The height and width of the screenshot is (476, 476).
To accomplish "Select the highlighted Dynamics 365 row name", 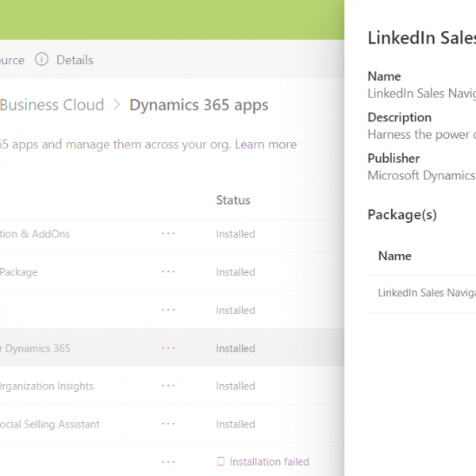I will 35,348.
